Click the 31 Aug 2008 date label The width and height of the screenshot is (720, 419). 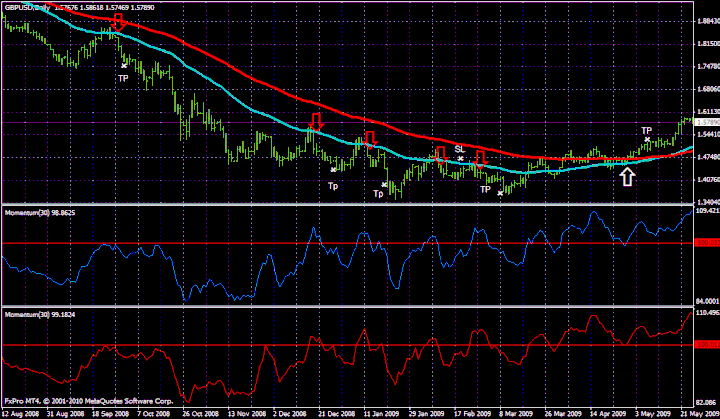pos(65,414)
